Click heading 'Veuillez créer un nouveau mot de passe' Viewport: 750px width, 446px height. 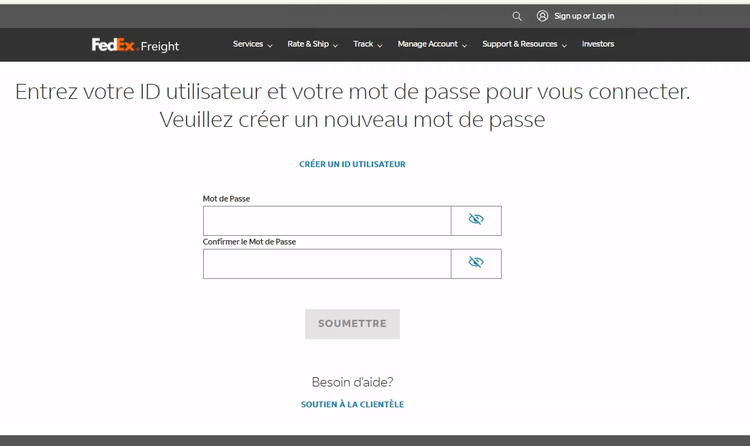coord(353,120)
